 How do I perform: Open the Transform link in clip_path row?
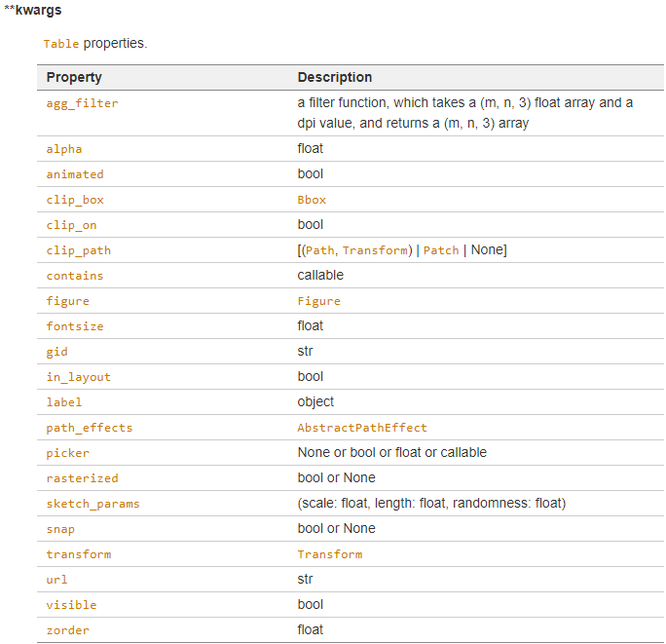pyautogui.click(x=375, y=250)
